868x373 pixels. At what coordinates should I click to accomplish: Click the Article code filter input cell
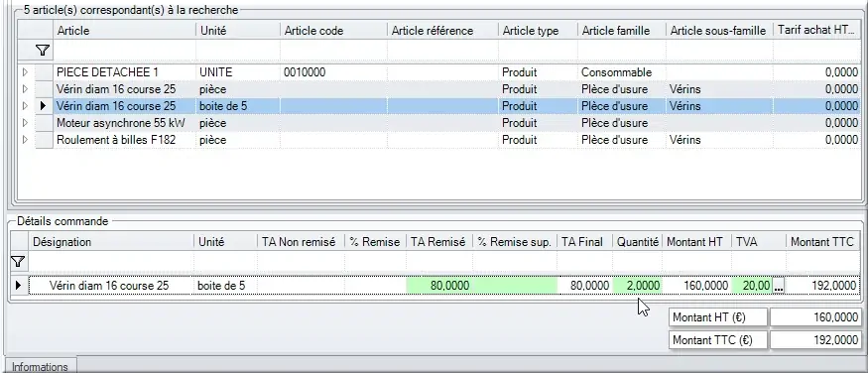pyautogui.click(x=333, y=51)
